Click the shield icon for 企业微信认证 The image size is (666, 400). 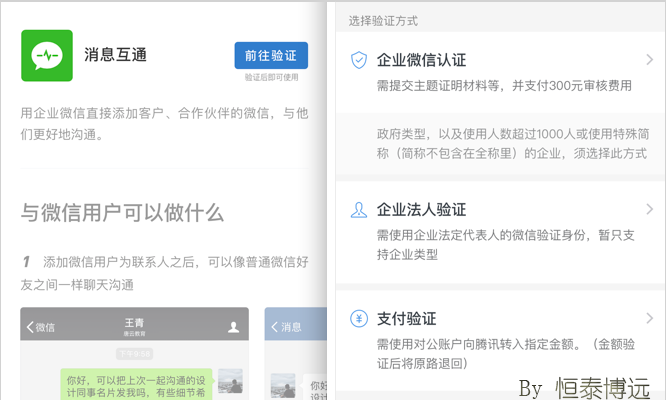[x=359, y=60]
